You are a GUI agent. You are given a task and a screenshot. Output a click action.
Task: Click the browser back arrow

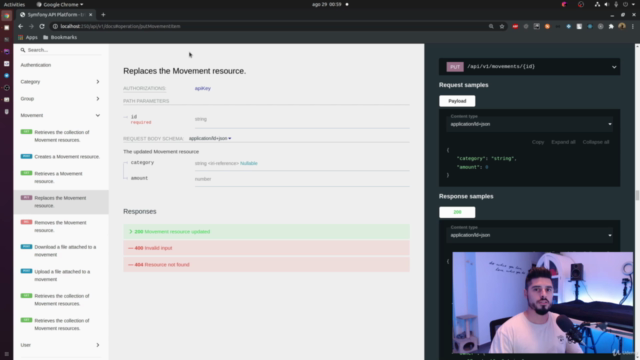(x=20, y=26)
